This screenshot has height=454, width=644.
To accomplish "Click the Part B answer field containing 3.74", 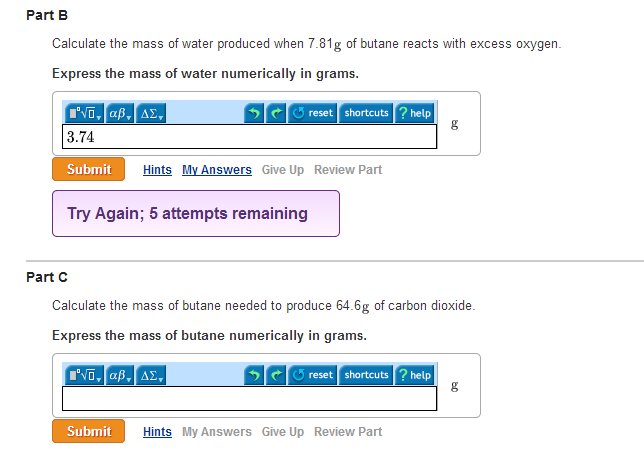I will pyautogui.click(x=249, y=136).
